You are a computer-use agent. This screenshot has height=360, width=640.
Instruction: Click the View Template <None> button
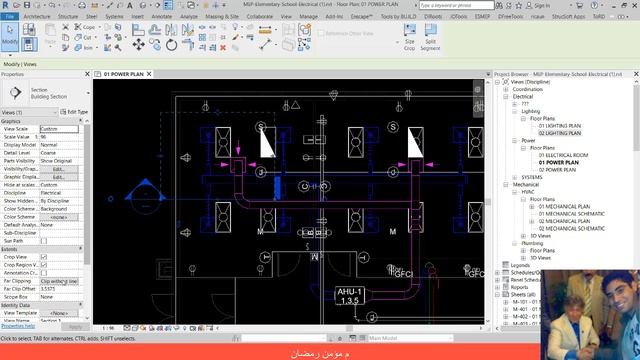coord(59,313)
